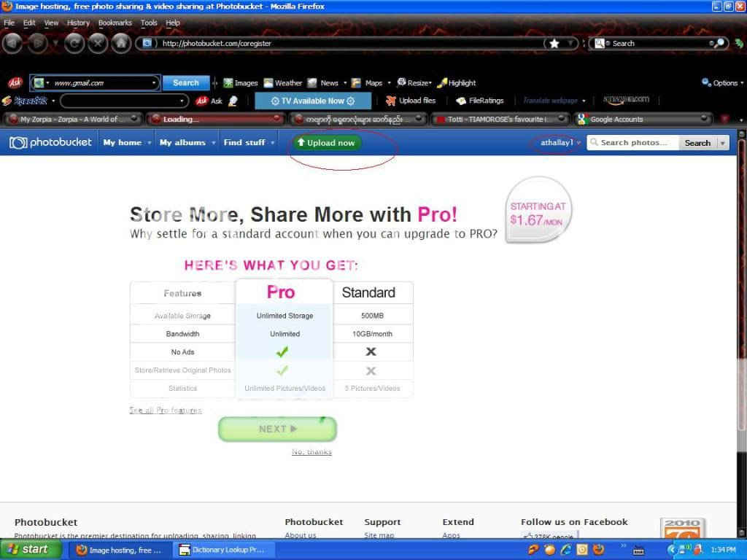The width and height of the screenshot is (747, 560).
Task: Open the Edit menu
Action: (29, 23)
